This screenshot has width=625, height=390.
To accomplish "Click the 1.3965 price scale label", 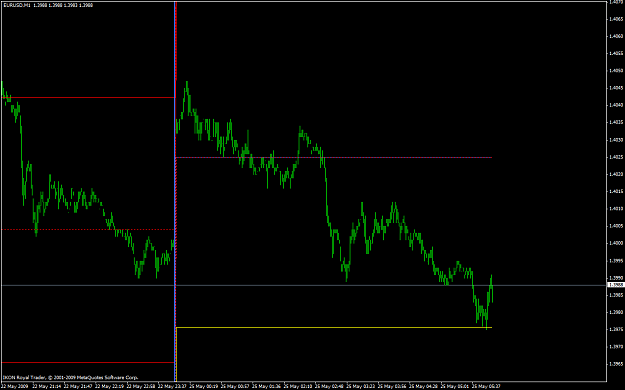I will pos(617,364).
